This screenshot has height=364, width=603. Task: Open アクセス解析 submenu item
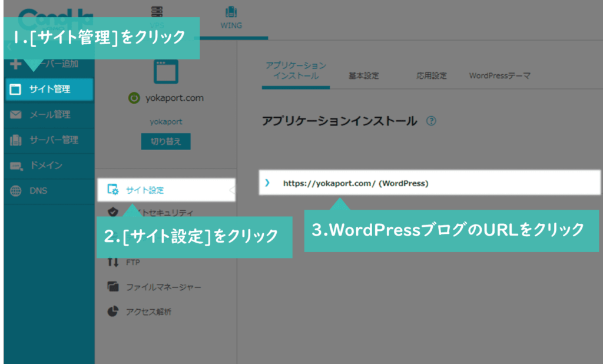[x=148, y=312]
